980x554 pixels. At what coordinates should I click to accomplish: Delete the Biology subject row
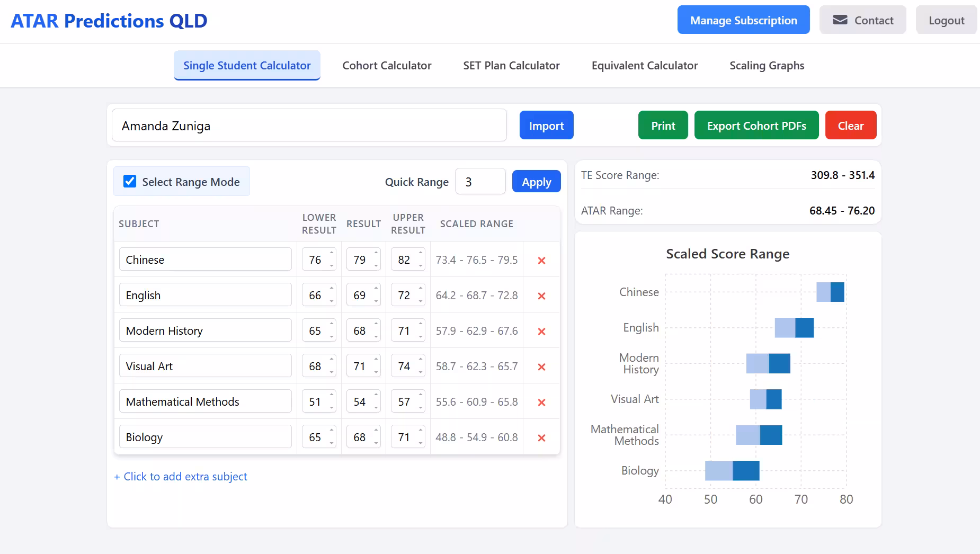pos(541,437)
